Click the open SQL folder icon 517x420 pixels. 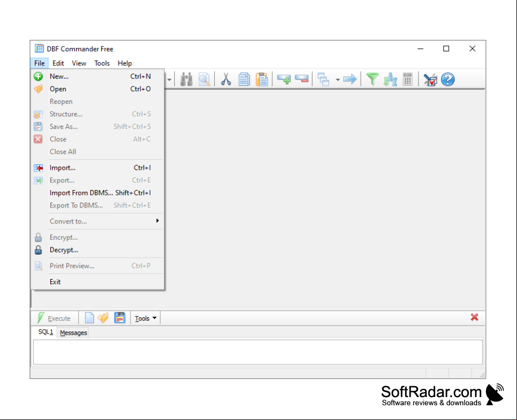pyautogui.click(x=103, y=318)
